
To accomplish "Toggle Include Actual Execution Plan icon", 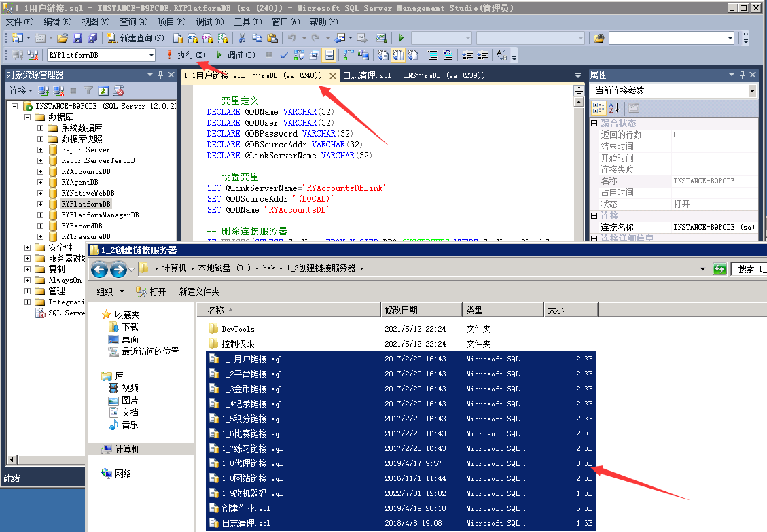I will (x=349, y=55).
